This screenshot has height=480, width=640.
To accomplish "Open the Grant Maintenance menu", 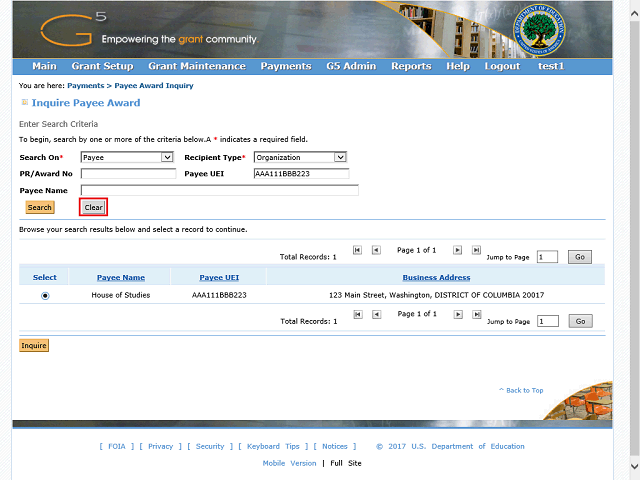I will pyautogui.click(x=197, y=66).
